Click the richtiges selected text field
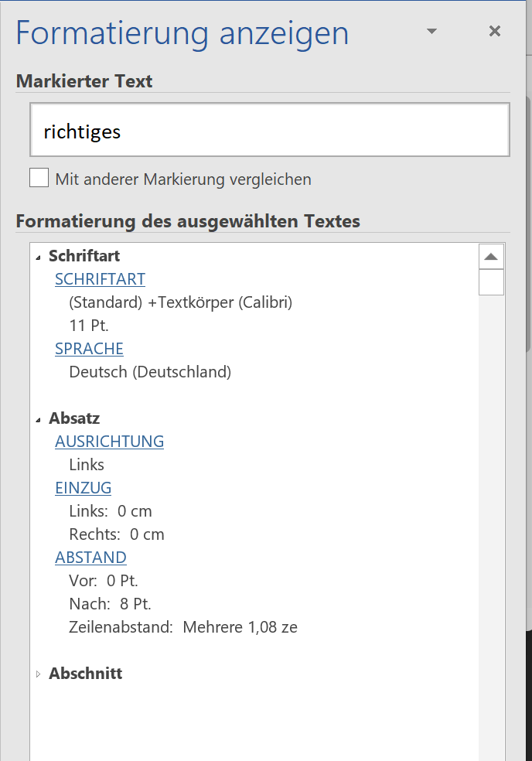532x761 pixels. point(270,130)
